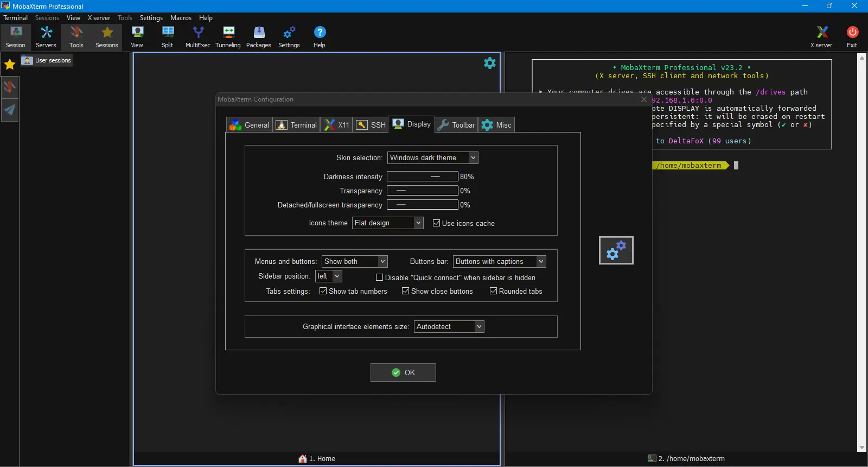Open the Settings toolbar icon

[x=289, y=37]
